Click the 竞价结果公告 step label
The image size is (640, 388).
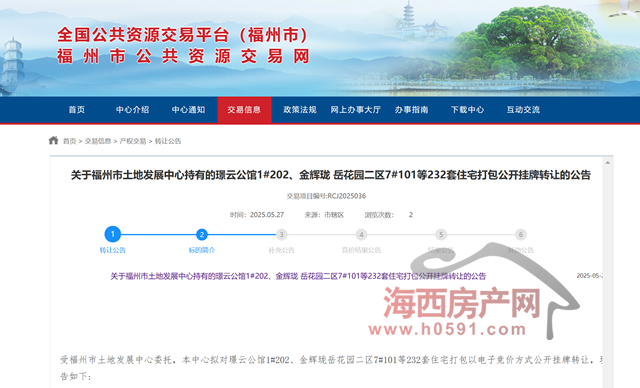(361, 250)
